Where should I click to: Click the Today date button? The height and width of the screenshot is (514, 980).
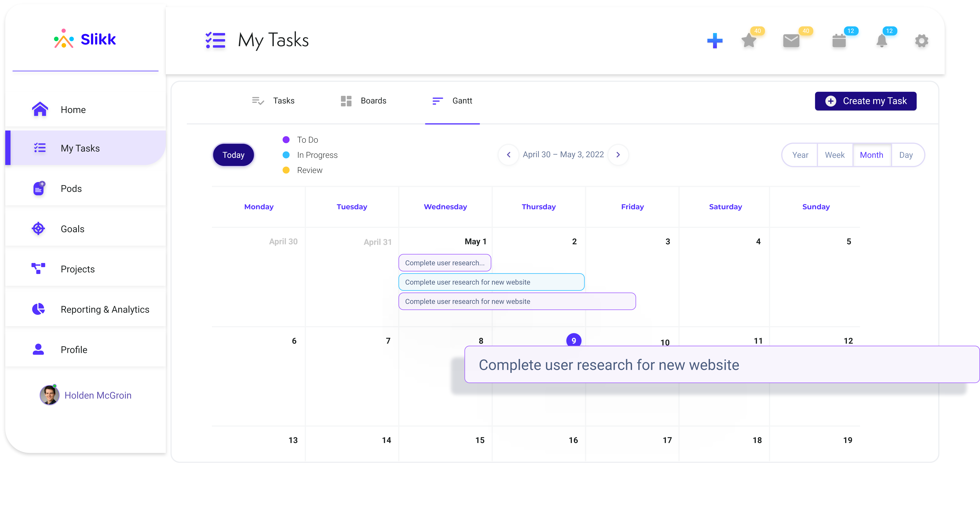[233, 154]
